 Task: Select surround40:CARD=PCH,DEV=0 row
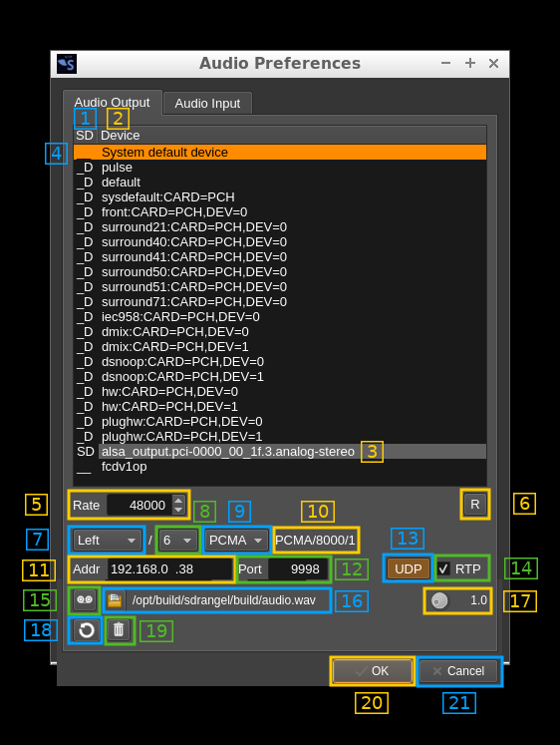coord(280,241)
